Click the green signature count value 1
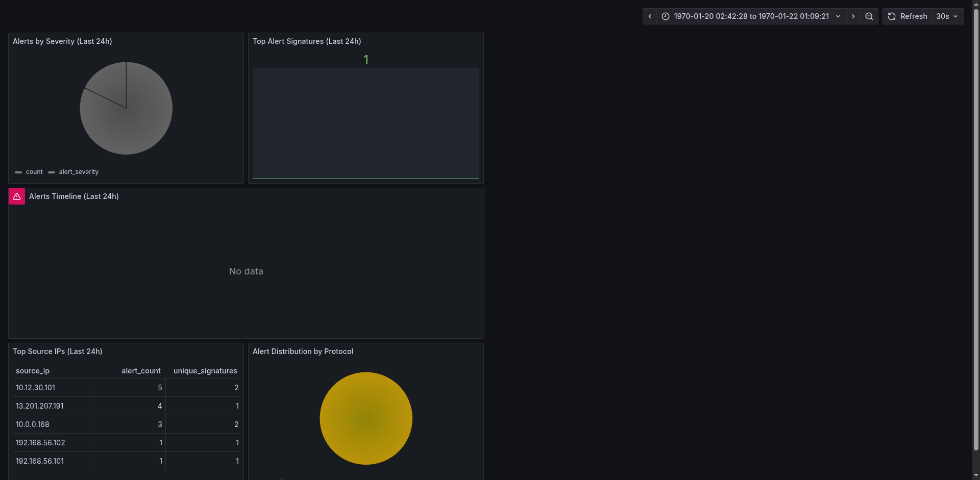This screenshot has width=980, height=480. click(366, 60)
